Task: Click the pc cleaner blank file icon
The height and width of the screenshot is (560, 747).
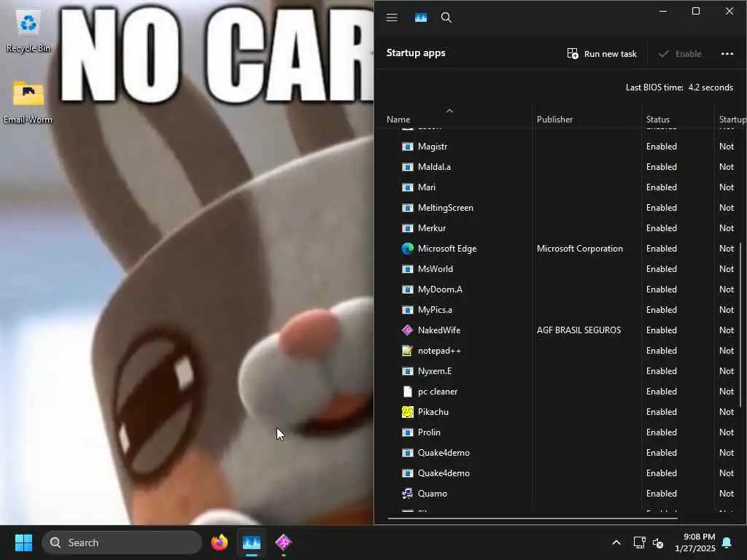Action: [x=407, y=392]
